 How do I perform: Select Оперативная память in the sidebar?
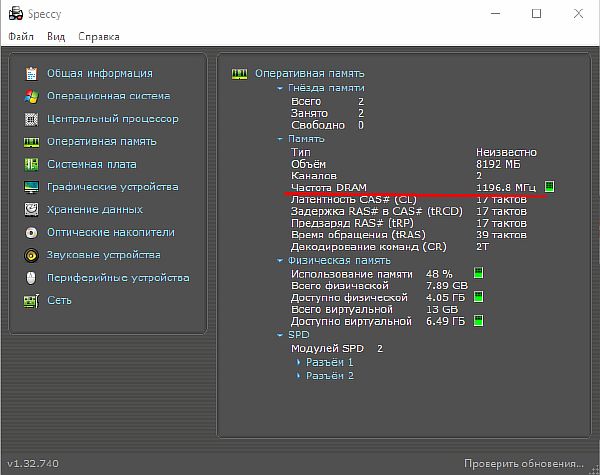[102, 142]
